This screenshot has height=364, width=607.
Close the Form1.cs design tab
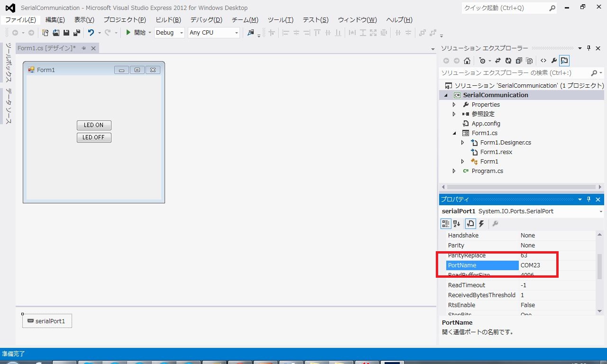coord(93,48)
